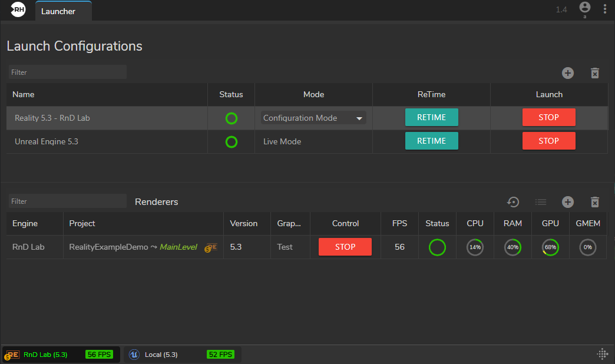Click the GPU column header
The height and width of the screenshot is (364, 615).
pyautogui.click(x=550, y=224)
